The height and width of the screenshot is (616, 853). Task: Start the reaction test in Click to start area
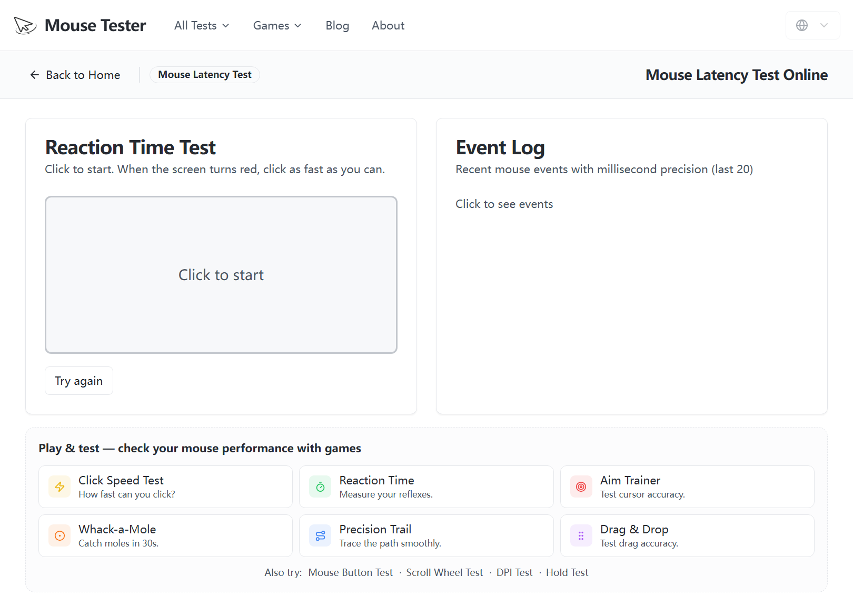pos(221,275)
